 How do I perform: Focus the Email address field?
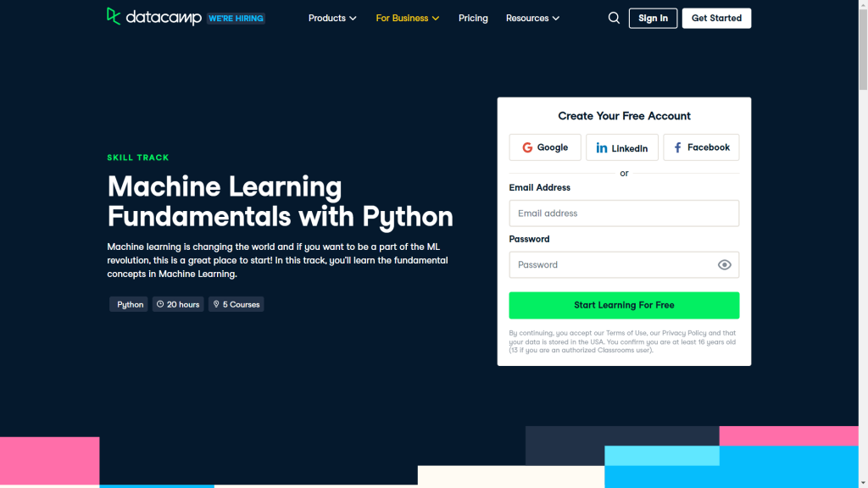tap(624, 213)
